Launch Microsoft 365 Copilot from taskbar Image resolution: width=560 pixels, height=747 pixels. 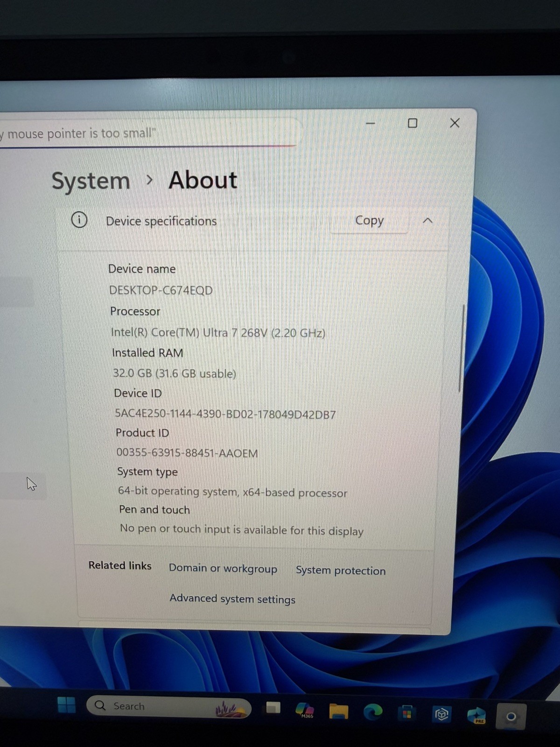(305, 710)
